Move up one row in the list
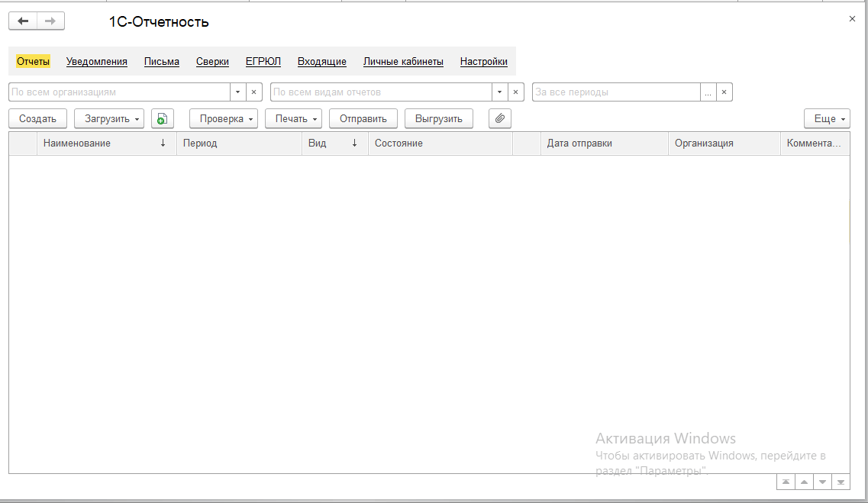868x503 pixels. (805, 482)
